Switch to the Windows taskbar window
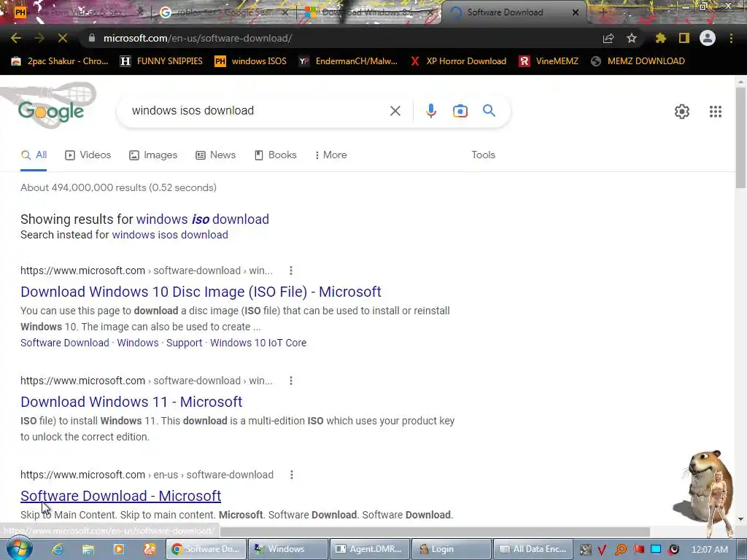The width and height of the screenshot is (747, 560). [x=287, y=549]
